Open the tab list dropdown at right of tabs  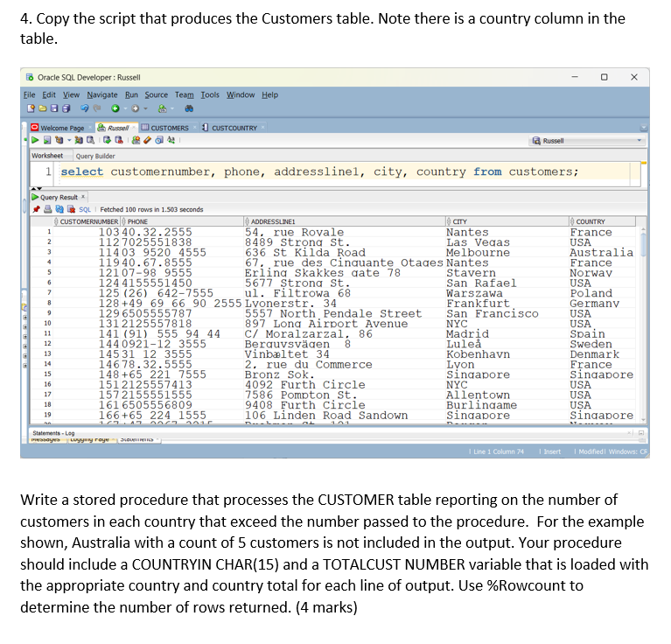coord(643,128)
